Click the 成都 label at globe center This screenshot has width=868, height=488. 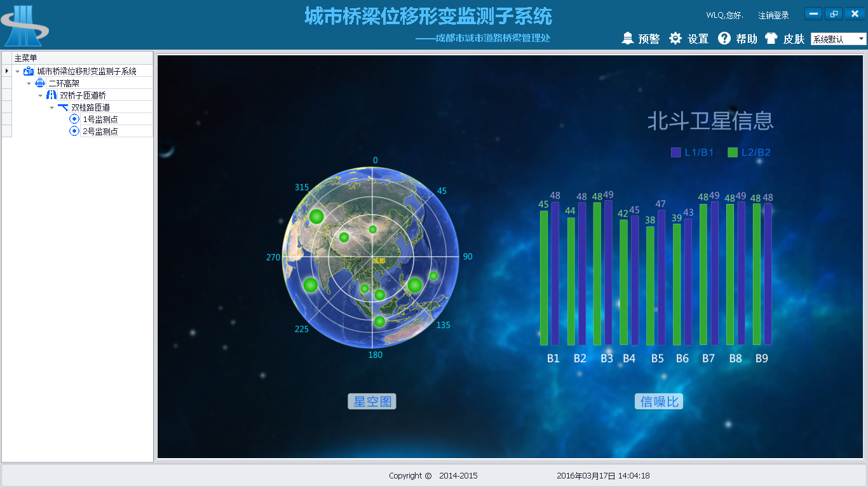click(379, 261)
